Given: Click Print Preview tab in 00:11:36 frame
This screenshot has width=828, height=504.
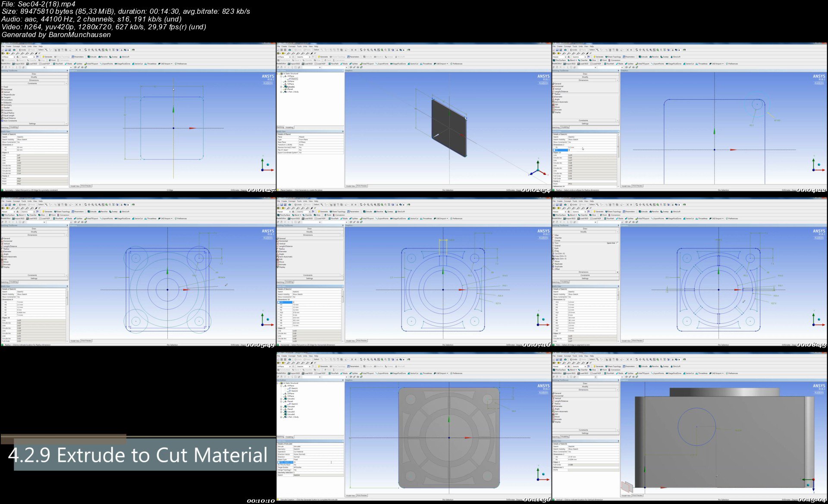Looking at the screenshot, I should tap(362, 495).
